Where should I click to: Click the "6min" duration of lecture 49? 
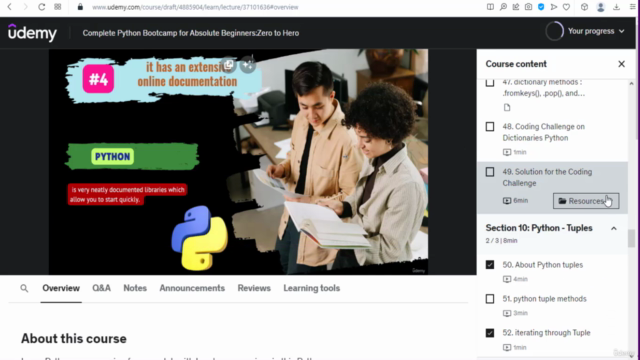point(520,200)
